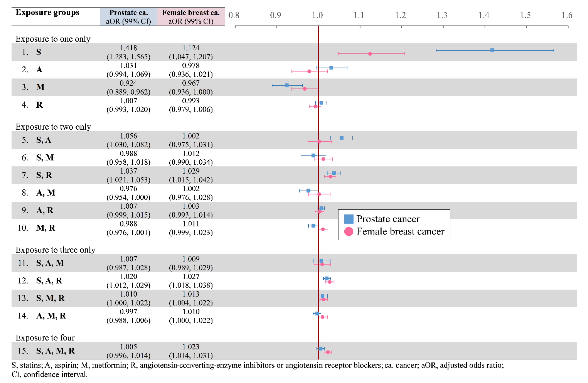
Task: Click blue square marker in A row
Action: point(331,68)
